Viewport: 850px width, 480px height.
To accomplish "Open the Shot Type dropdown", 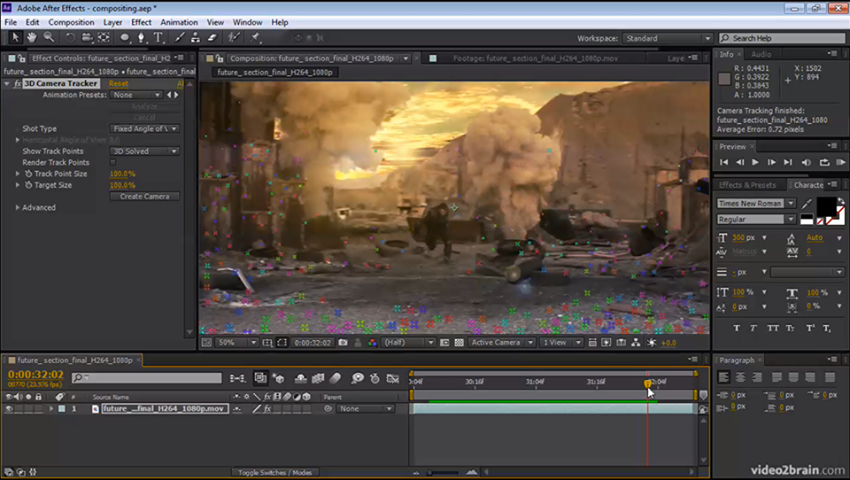I will 144,129.
